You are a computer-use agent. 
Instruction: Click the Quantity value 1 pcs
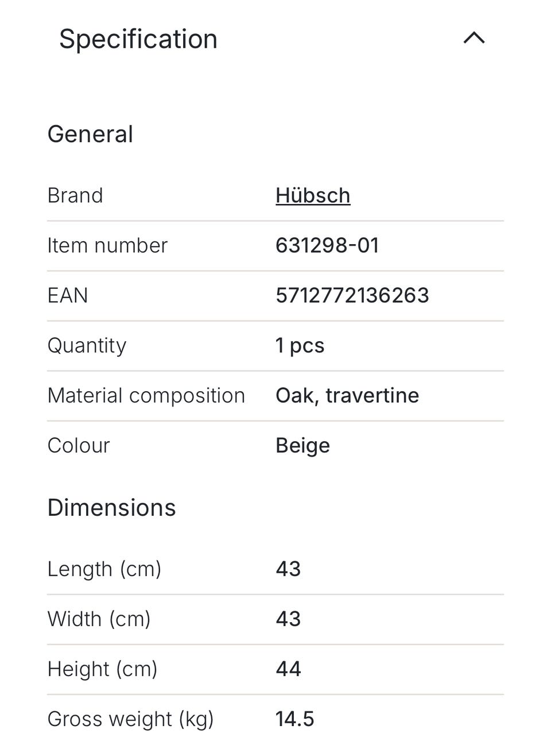pos(300,346)
